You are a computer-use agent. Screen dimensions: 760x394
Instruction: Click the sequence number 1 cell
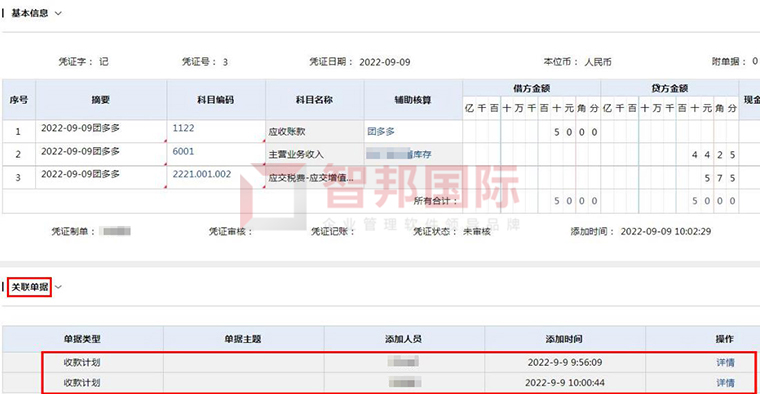(x=18, y=131)
